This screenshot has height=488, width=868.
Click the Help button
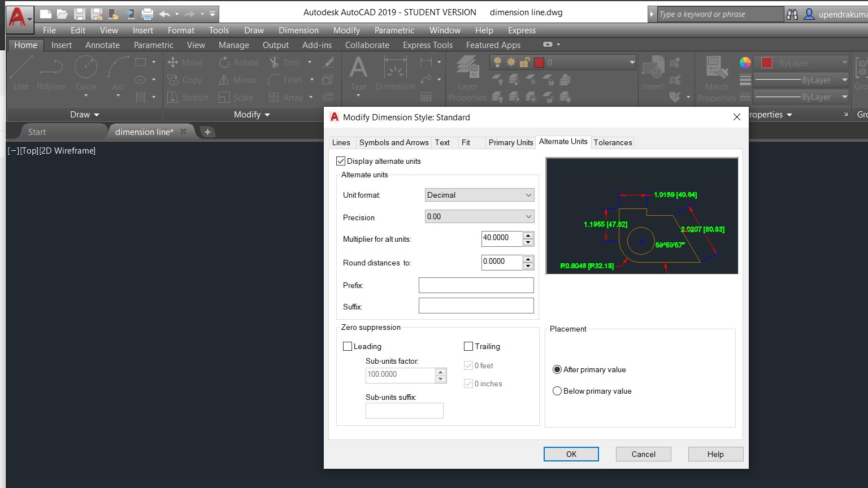[x=715, y=454]
